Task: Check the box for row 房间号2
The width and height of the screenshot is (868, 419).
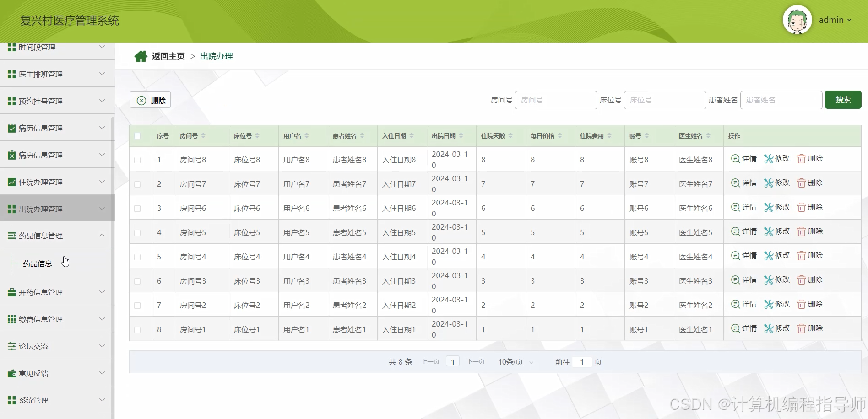Action: point(137,306)
